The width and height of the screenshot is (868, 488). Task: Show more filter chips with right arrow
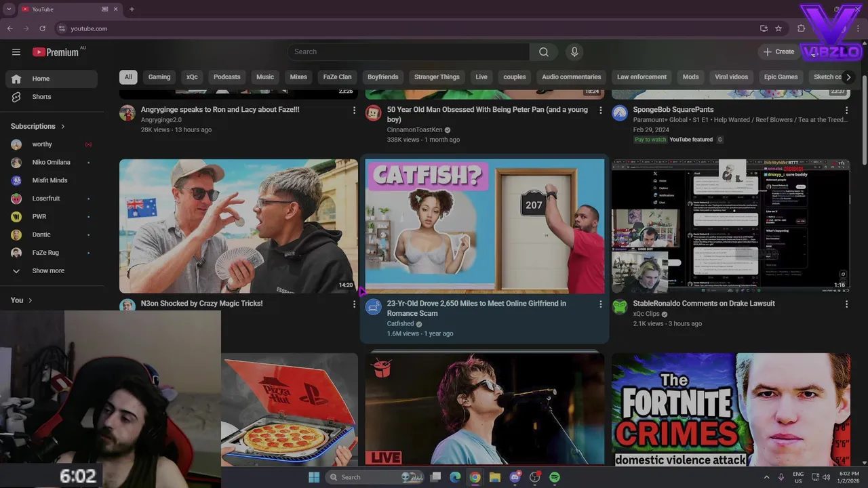[848, 77]
